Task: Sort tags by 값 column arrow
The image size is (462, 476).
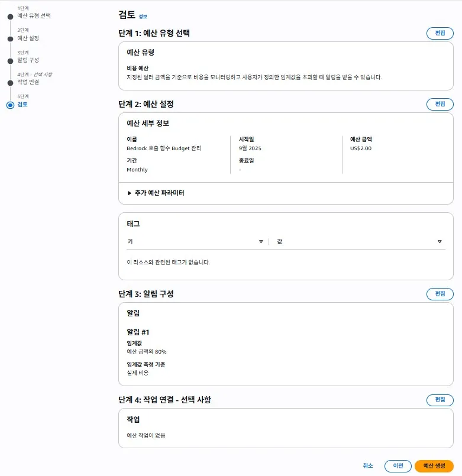Action: click(440, 242)
